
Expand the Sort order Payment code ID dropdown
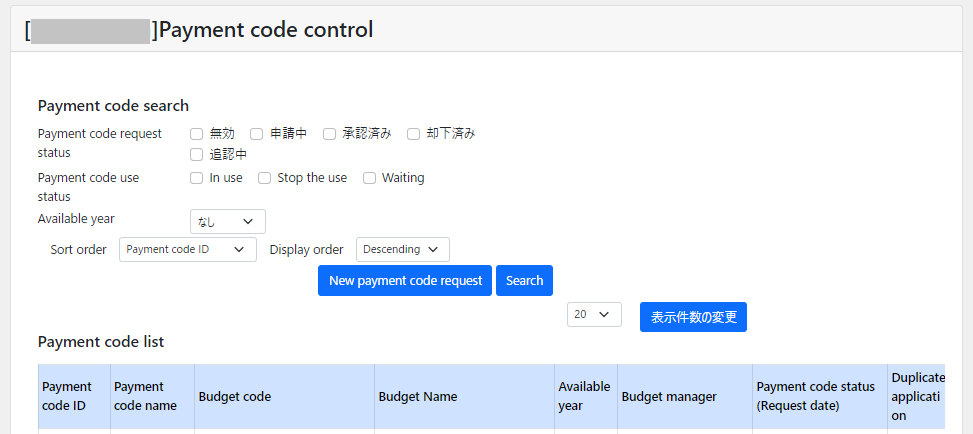(x=187, y=250)
